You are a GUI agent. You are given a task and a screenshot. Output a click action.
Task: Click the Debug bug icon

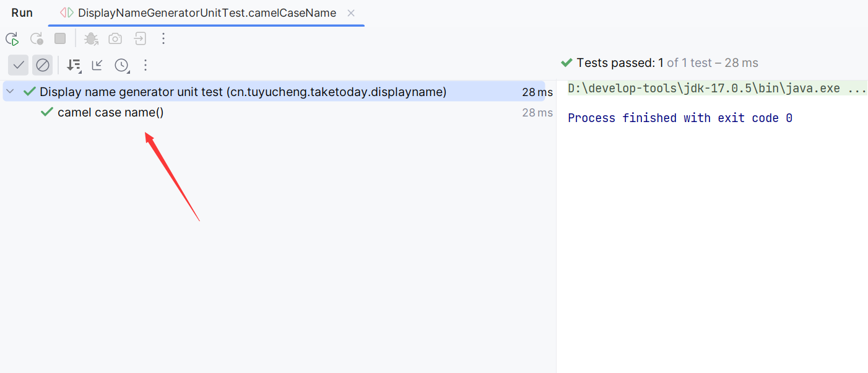pyautogui.click(x=91, y=39)
